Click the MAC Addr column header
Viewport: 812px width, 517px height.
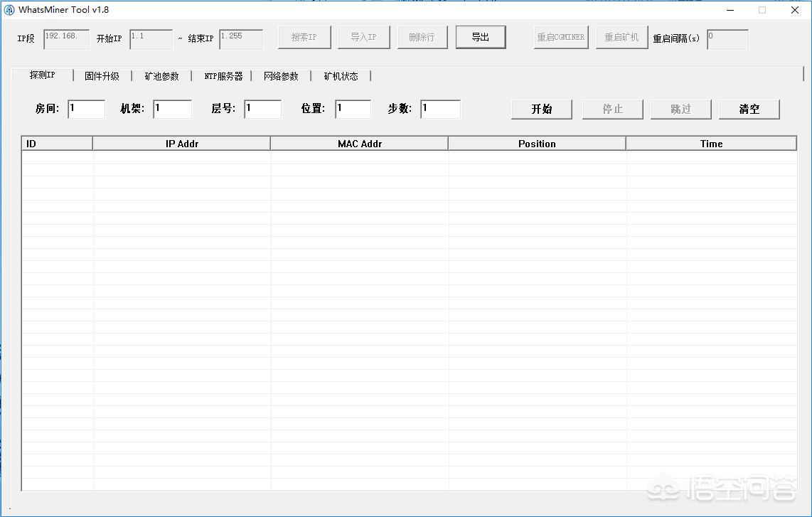pyautogui.click(x=359, y=144)
